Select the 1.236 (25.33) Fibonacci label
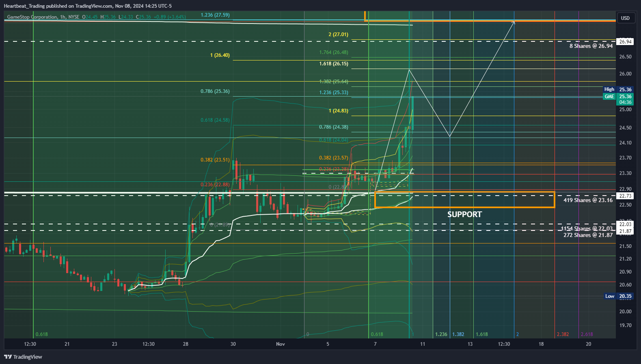641x364 pixels. (x=334, y=93)
